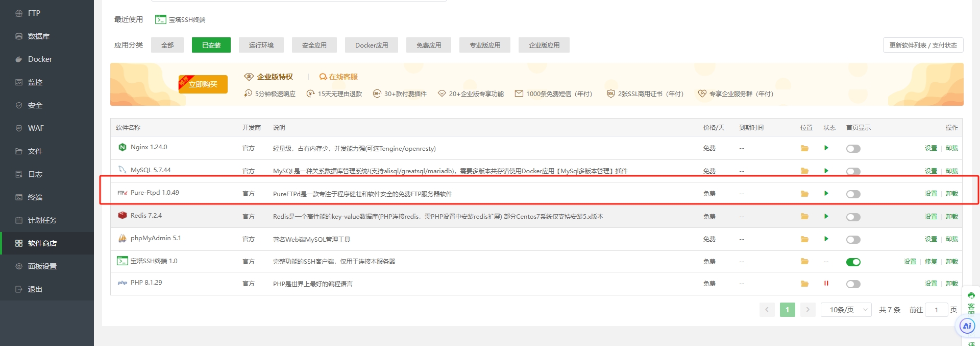Screen dimensions: 980x346
Task: Open the Docker sidebar section
Action: tap(47, 59)
